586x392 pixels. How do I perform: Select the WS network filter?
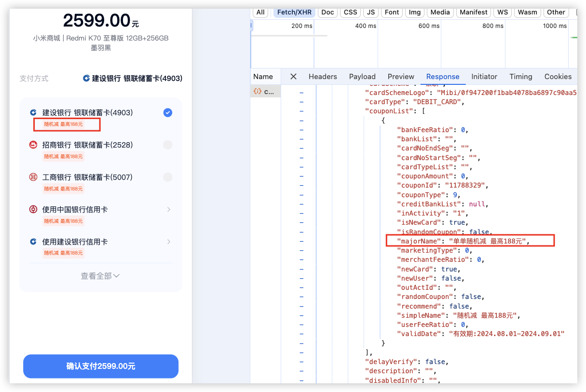coord(503,12)
